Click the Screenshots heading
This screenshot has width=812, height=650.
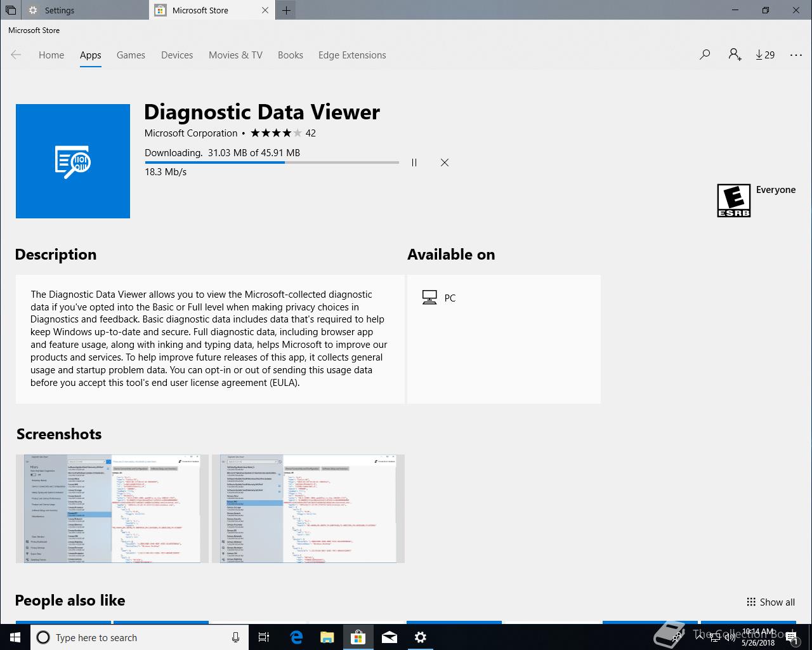coord(59,434)
